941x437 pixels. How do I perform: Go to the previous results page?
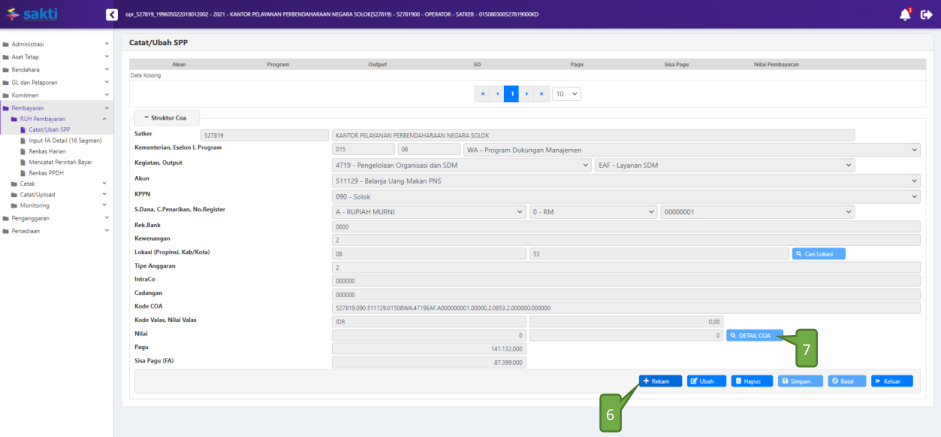(497, 93)
